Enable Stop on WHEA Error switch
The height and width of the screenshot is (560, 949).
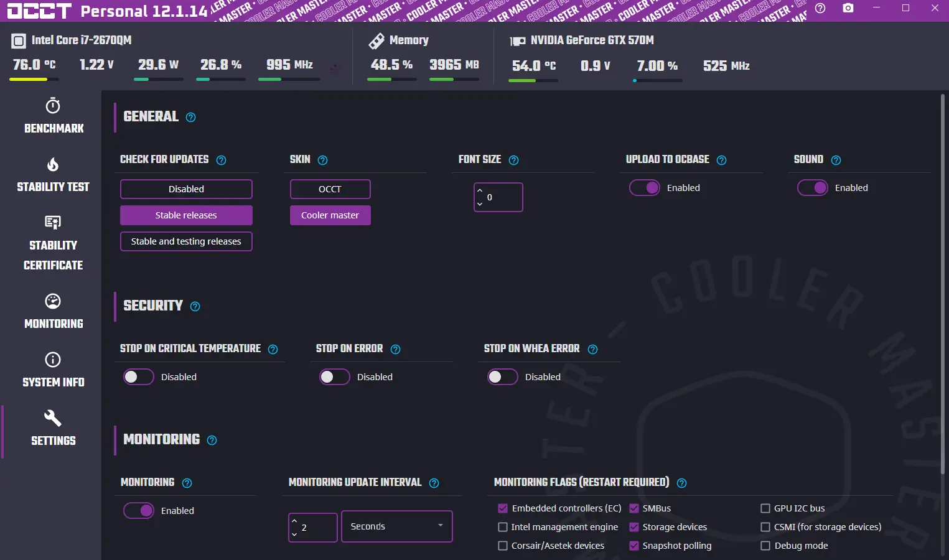[503, 377]
